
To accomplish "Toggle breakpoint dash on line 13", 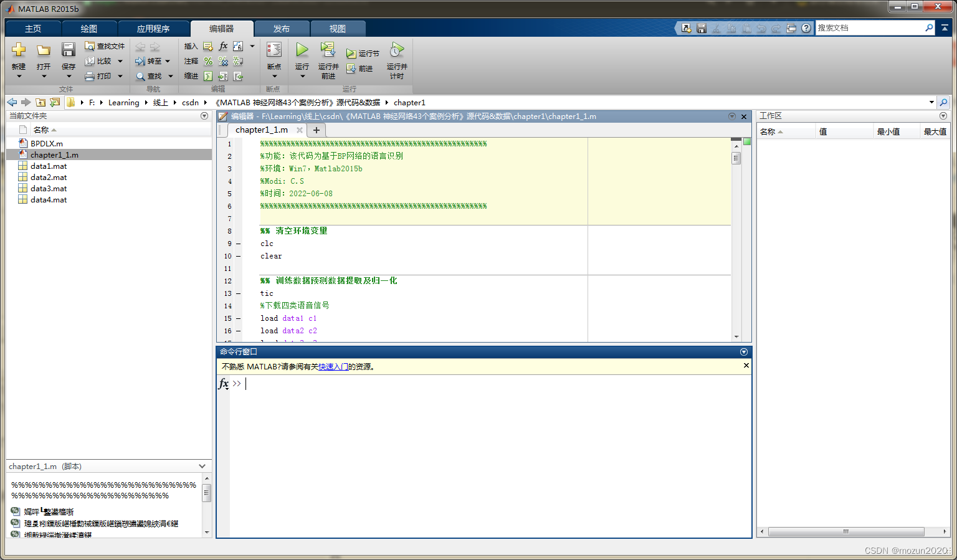I will (238, 293).
